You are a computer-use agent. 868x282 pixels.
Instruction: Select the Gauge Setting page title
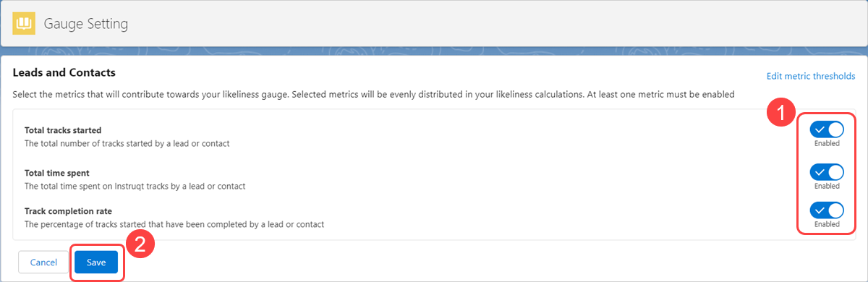click(86, 24)
